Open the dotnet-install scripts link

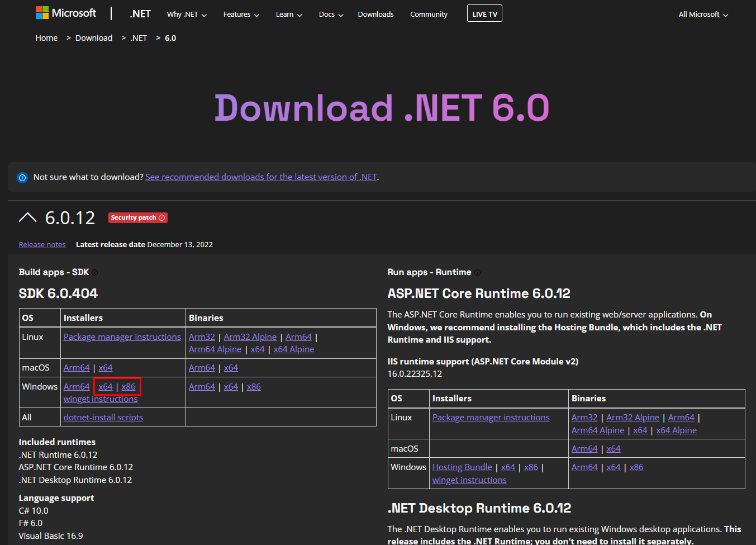tap(103, 418)
